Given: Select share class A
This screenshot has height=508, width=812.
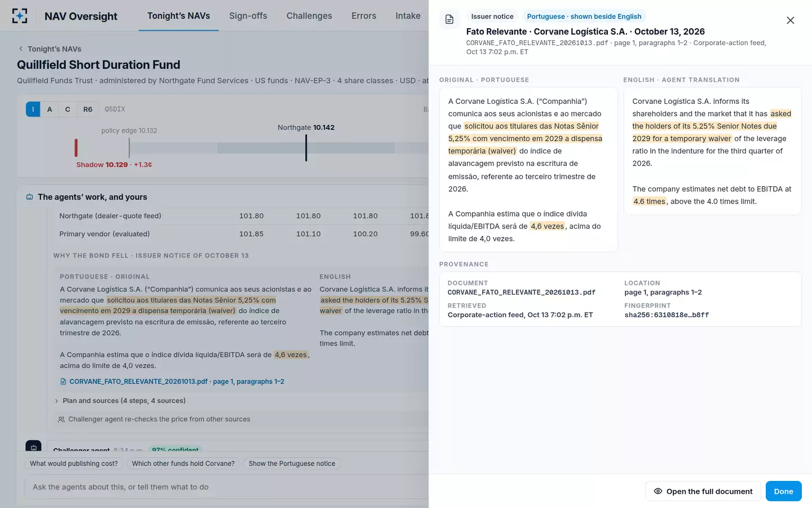Looking at the screenshot, I should click(x=50, y=110).
